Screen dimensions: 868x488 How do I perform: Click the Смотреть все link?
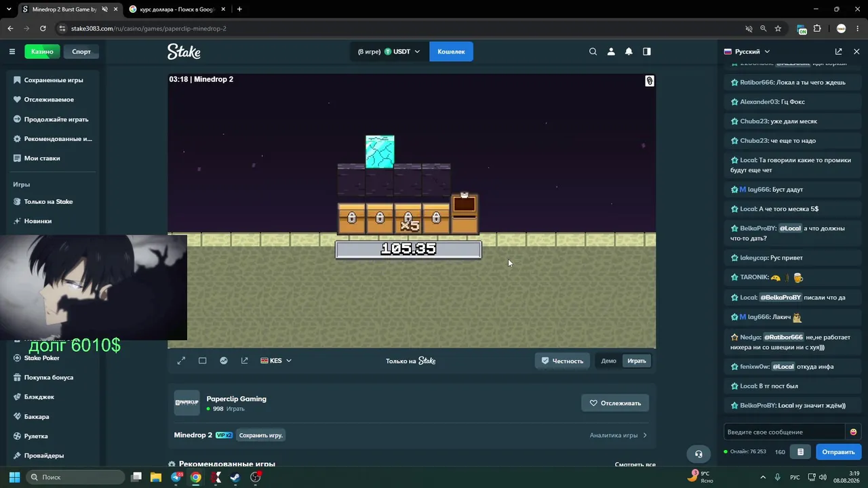[x=635, y=465]
